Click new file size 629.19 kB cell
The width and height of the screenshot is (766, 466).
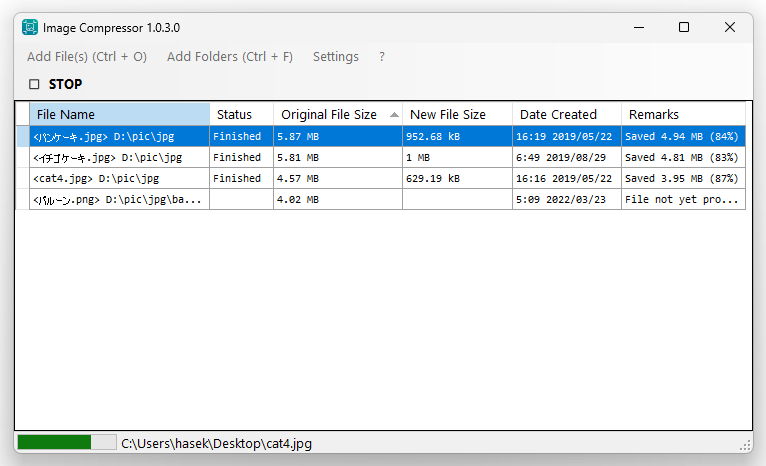click(457, 178)
